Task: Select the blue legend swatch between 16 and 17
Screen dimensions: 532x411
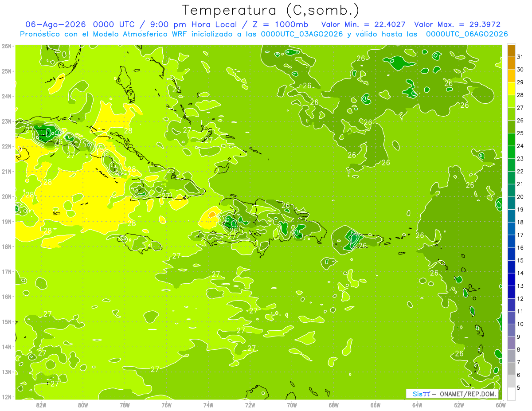Action: point(511,241)
